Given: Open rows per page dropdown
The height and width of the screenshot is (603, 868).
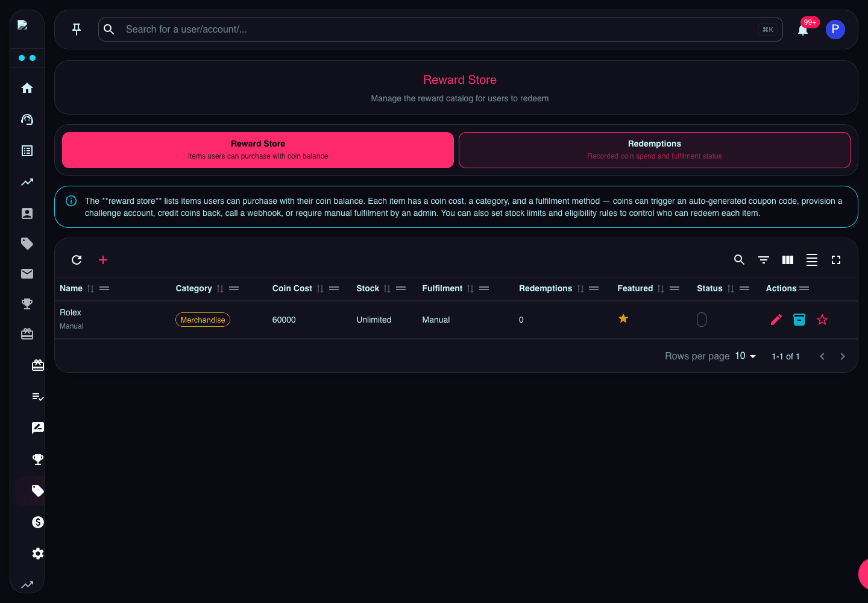Looking at the screenshot, I should 746,356.
